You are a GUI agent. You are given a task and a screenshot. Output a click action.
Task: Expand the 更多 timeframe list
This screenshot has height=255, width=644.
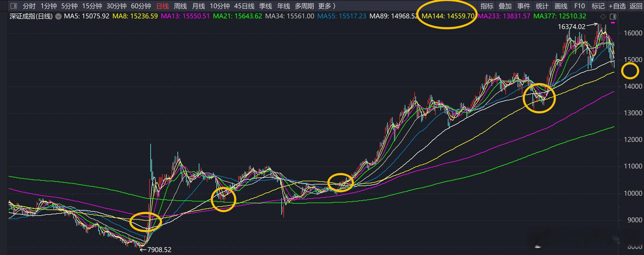pyautogui.click(x=327, y=6)
